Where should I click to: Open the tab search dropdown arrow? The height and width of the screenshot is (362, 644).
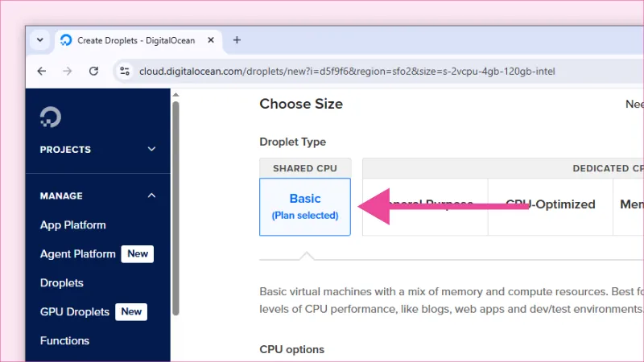point(39,39)
